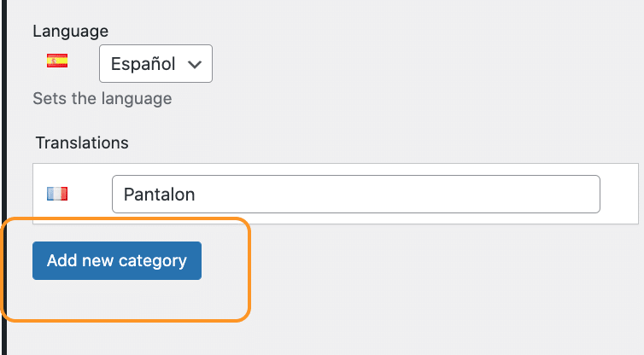This screenshot has width=644, height=355.
Task: Select the flag left of language selector
Action: point(57,61)
